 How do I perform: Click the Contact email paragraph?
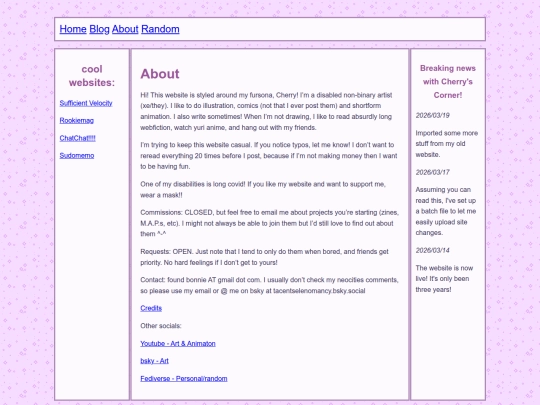coord(269,285)
